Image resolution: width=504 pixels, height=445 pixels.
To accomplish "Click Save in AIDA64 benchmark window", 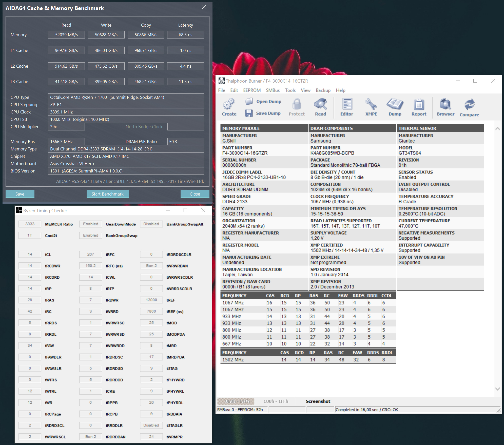I will coord(20,194).
